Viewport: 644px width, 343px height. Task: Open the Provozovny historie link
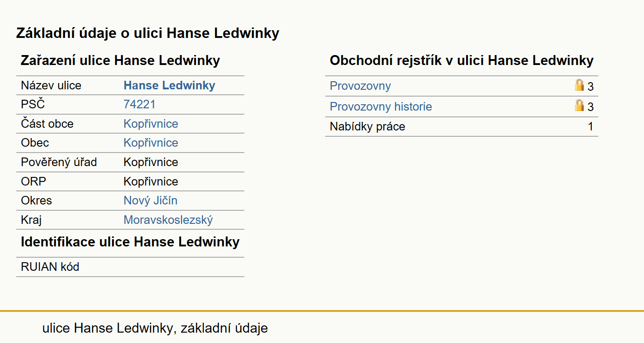pyautogui.click(x=381, y=107)
